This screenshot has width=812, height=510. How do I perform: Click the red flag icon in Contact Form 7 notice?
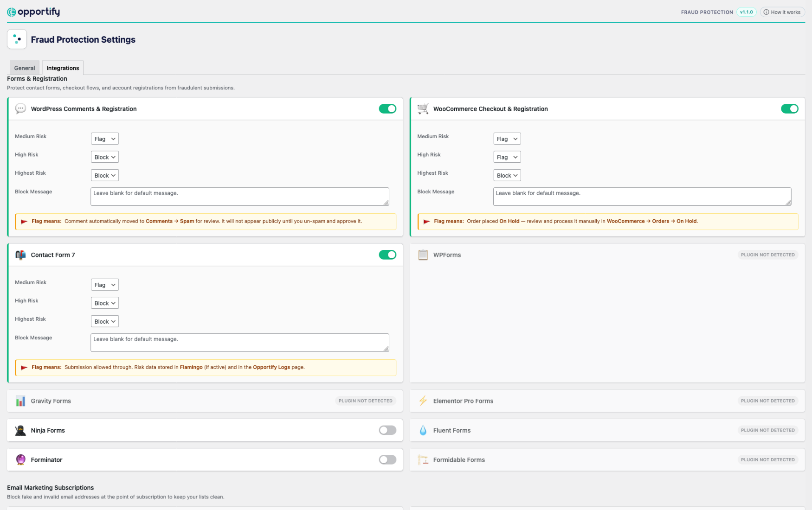coord(24,367)
